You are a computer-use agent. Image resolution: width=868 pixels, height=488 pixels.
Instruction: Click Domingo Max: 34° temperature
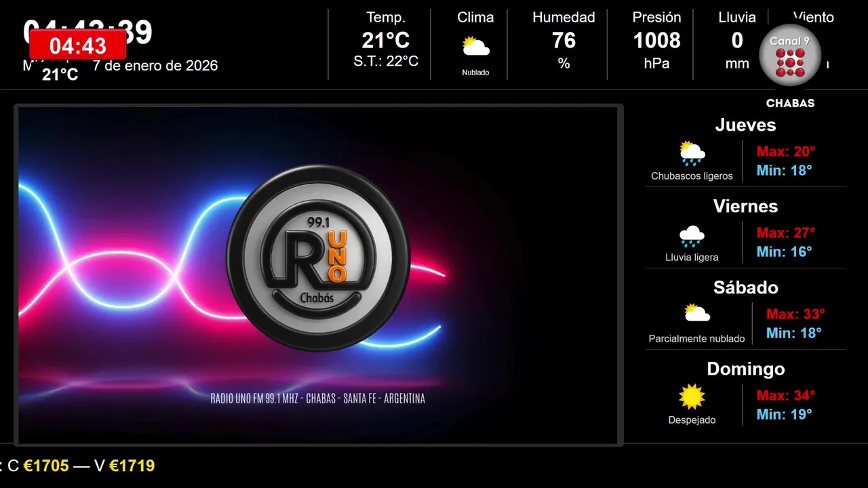(786, 395)
